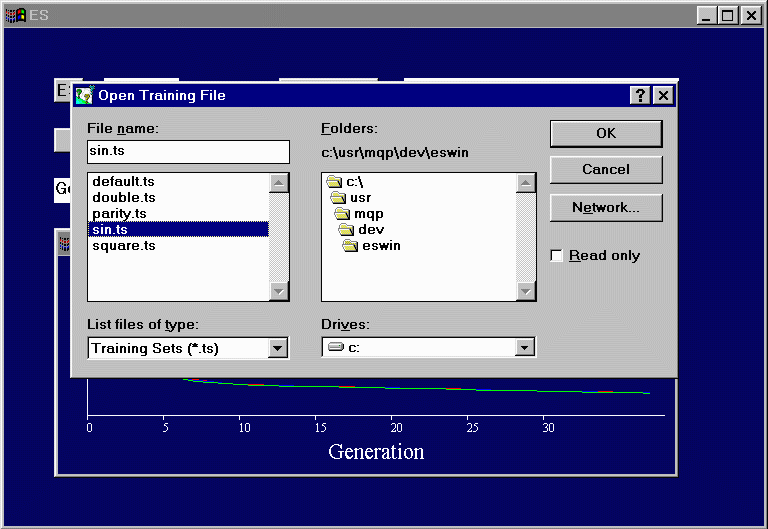Choose double.ts from the file list
This screenshot has height=529, width=768.
(x=123, y=198)
